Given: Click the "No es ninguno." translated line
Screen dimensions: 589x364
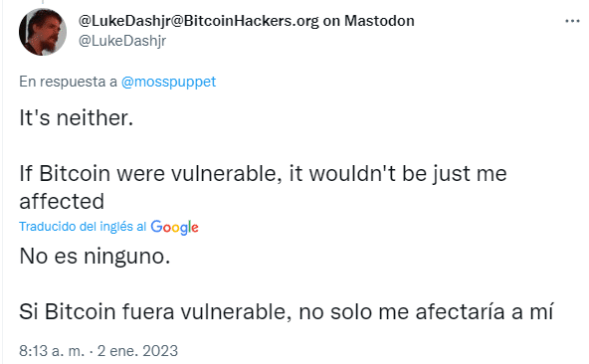Looking at the screenshot, I should pos(95,257).
